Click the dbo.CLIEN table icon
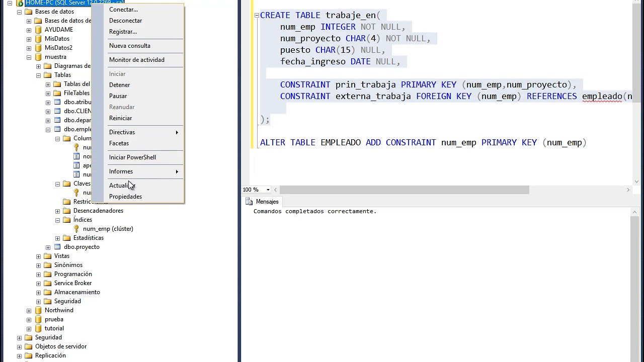This screenshot has width=644, height=362. click(57, 111)
